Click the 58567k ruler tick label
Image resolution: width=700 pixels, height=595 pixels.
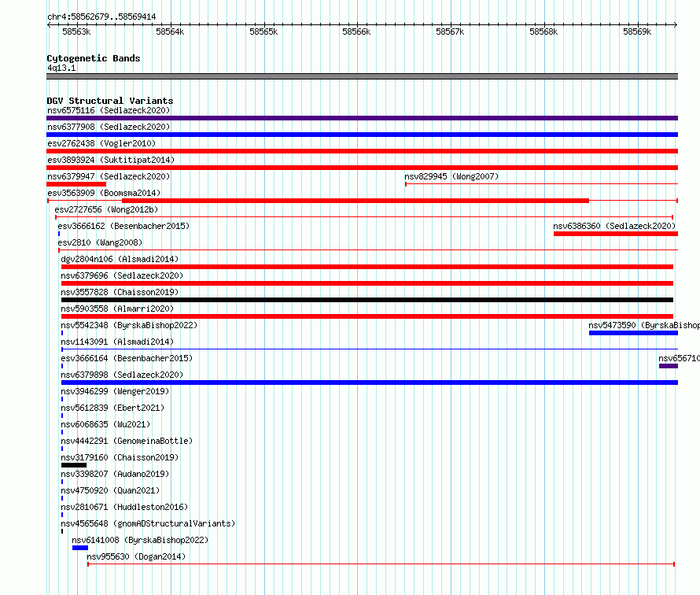[450, 31]
